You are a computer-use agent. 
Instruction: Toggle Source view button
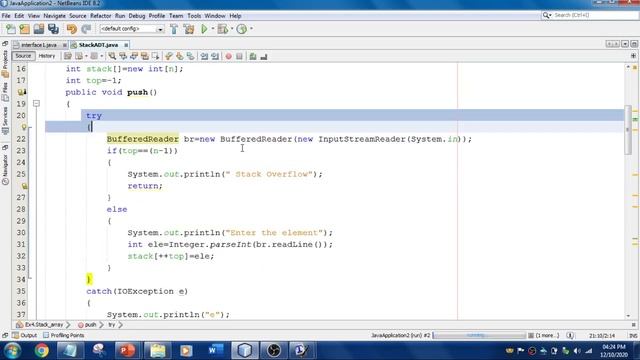(23, 56)
